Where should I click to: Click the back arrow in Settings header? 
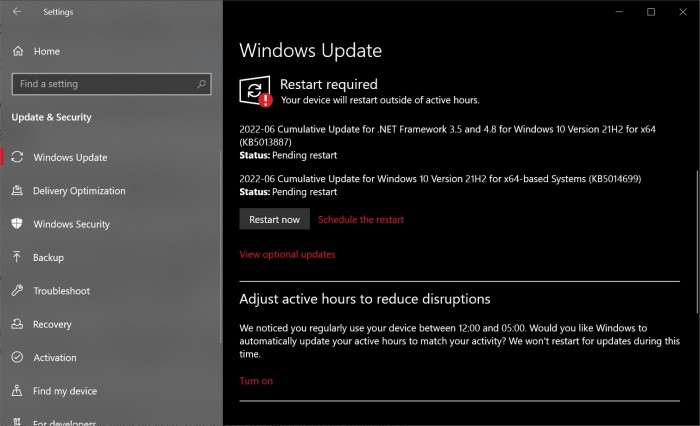coord(17,12)
